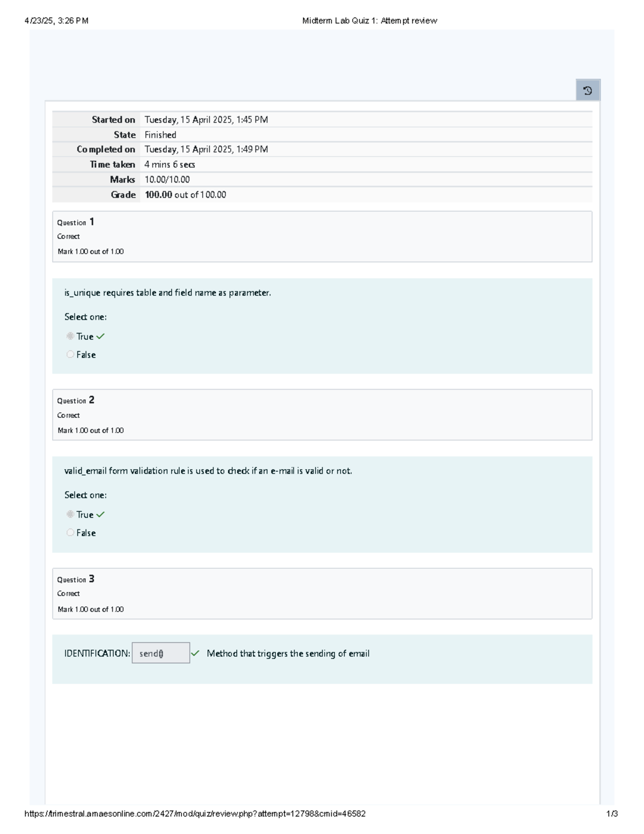Click the green checkmark beside send() field

coord(195,654)
